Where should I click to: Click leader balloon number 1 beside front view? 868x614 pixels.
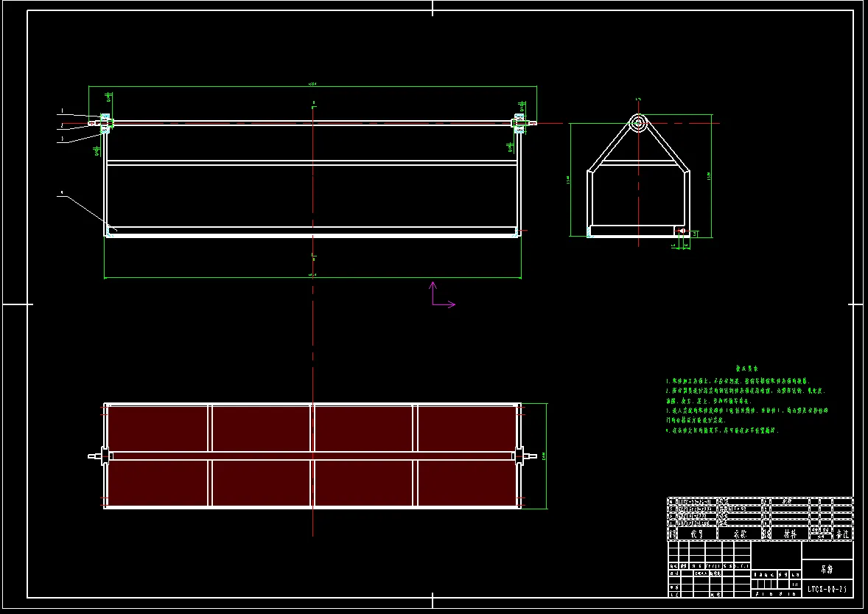point(63,111)
